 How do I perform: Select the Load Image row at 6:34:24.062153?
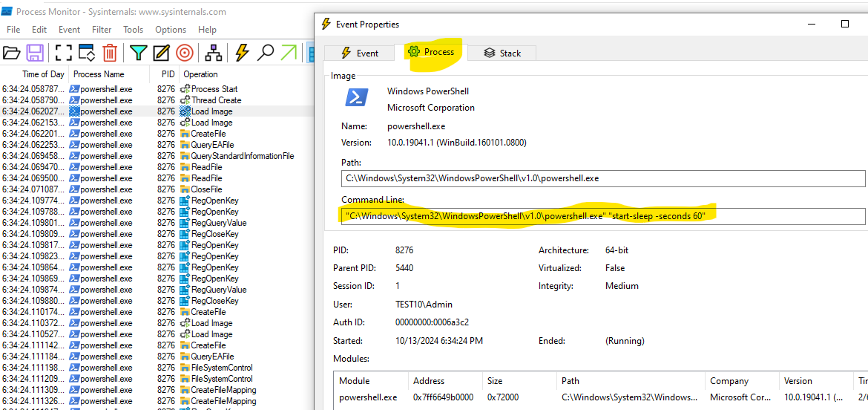pos(155,123)
